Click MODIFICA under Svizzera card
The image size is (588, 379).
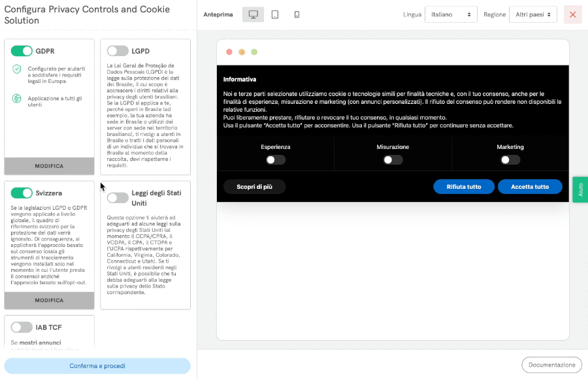49,301
